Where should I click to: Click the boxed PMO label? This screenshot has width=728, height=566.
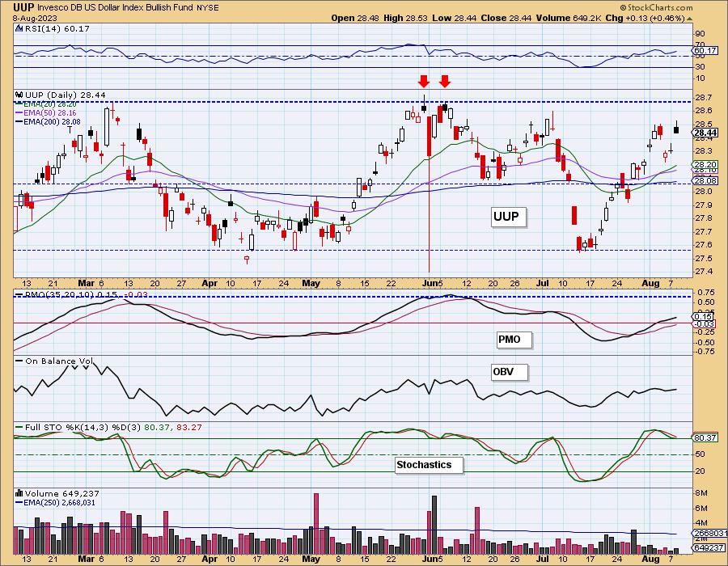click(514, 340)
